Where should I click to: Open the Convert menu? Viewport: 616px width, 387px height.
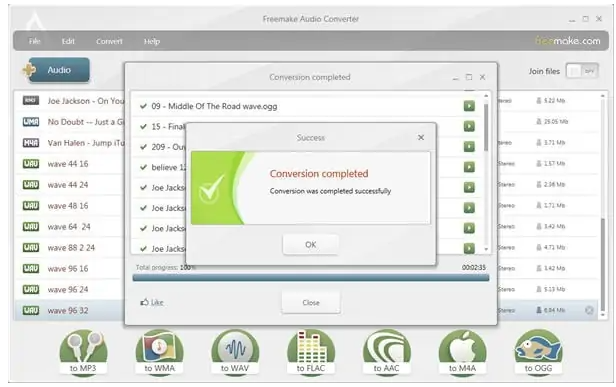coord(109,41)
